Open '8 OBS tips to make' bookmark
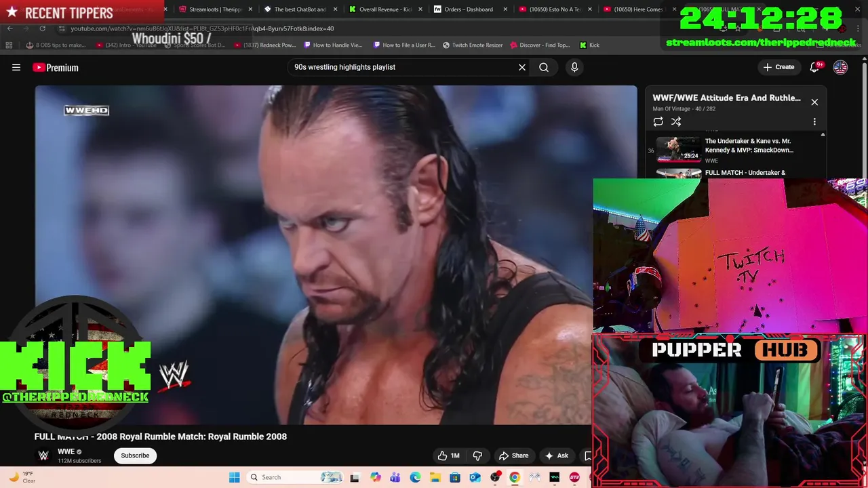 click(x=56, y=45)
